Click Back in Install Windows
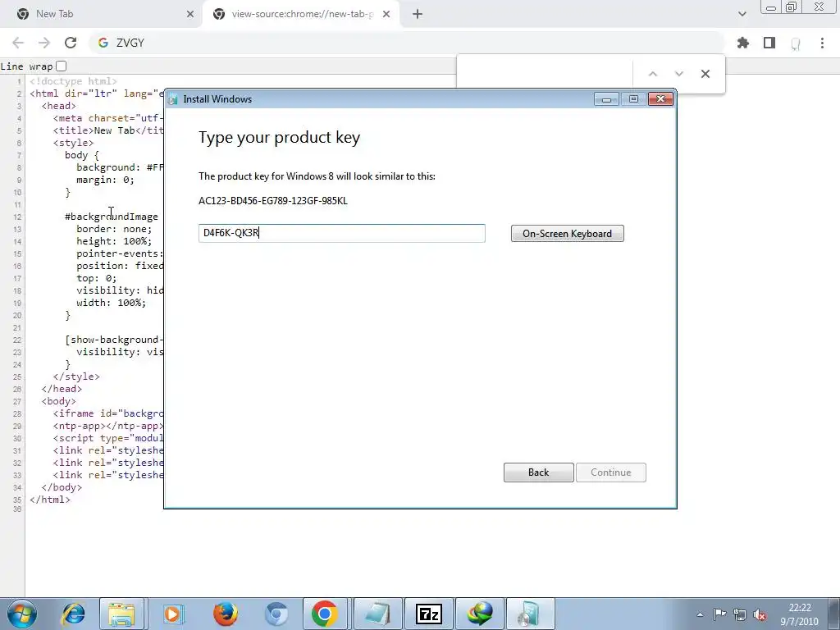840x630 pixels. [538, 472]
